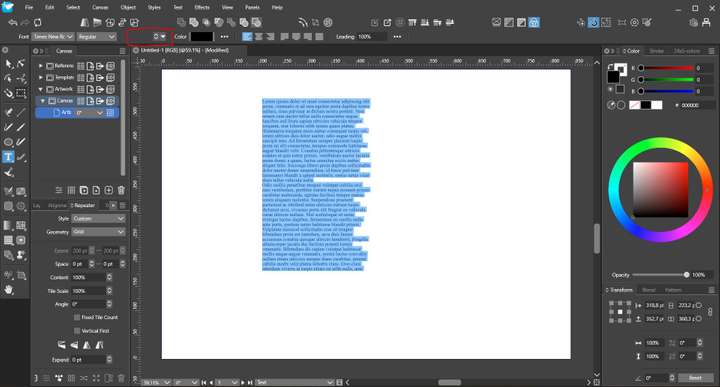This screenshot has width=720, height=387.
Task: Open the Panels menu
Action: click(252, 7)
